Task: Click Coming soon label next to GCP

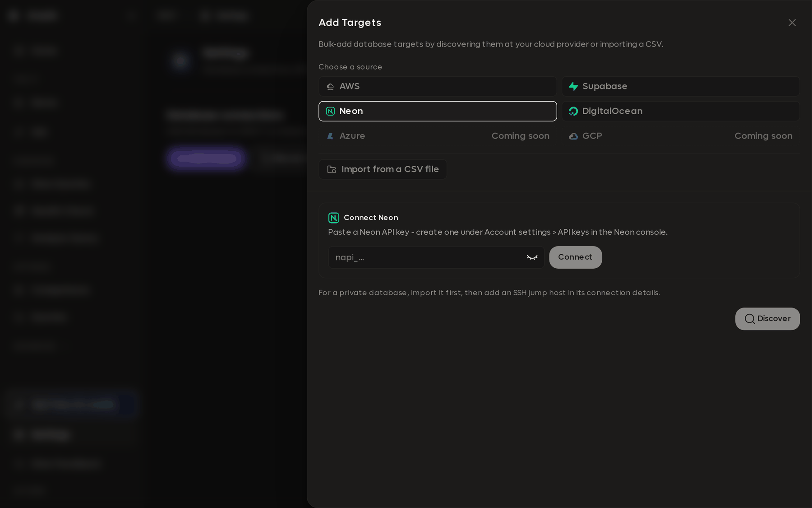Action: [x=763, y=136]
